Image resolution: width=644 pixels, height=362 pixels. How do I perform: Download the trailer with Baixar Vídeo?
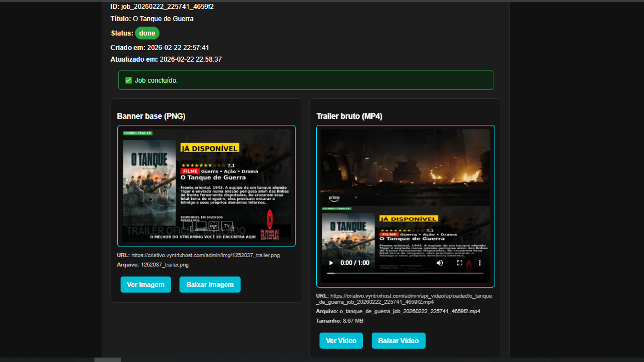click(398, 340)
